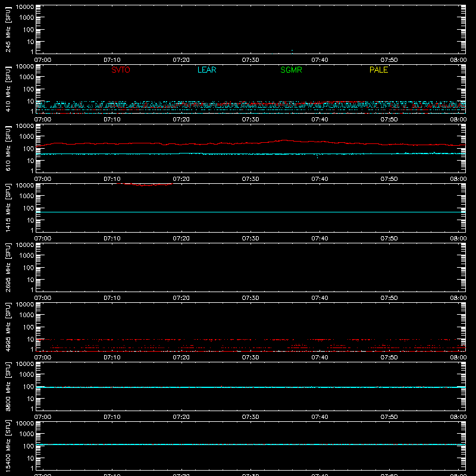Select the 15400 MHz [SFU] axis title
This screenshot has width=476, height=476.
pyautogui.click(x=8, y=446)
